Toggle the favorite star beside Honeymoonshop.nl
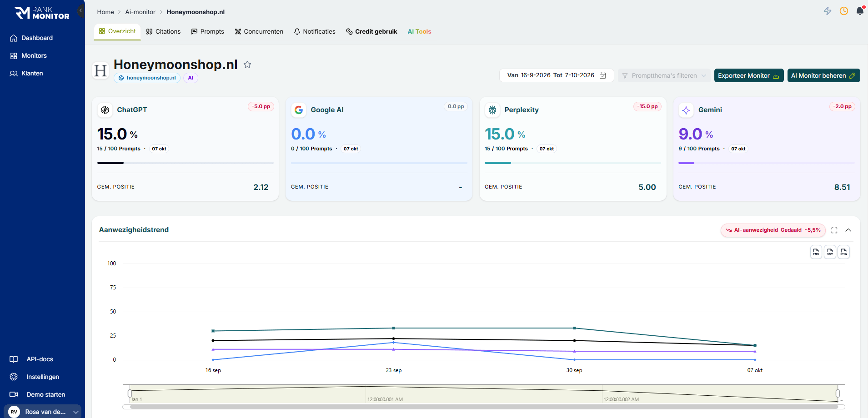This screenshot has height=418, width=868. click(247, 65)
